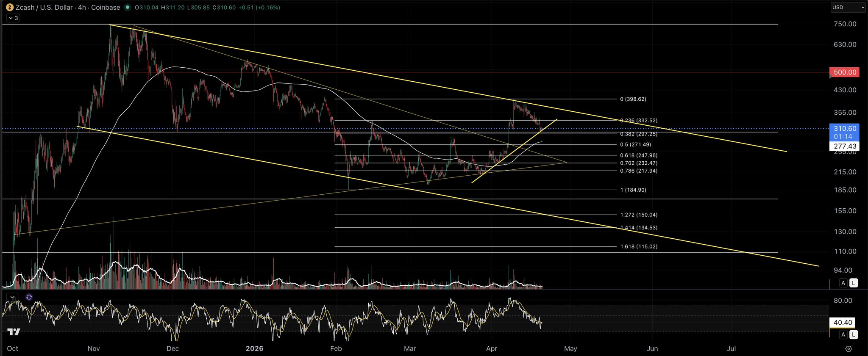The width and height of the screenshot is (868, 356).
Task: Click the 40.40 oscillator value label
Action: (x=843, y=323)
